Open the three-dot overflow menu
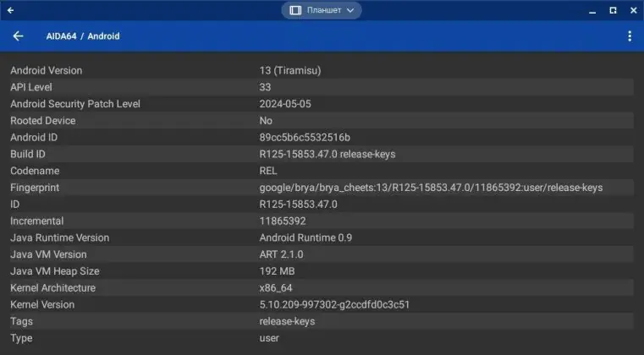Image resolution: width=644 pixels, height=355 pixels. pyautogui.click(x=630, y=36)
